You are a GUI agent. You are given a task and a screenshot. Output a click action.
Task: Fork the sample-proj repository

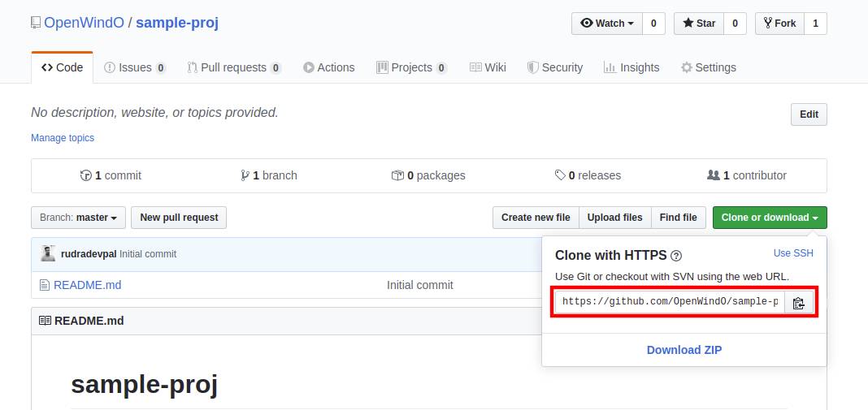point(779,24)
